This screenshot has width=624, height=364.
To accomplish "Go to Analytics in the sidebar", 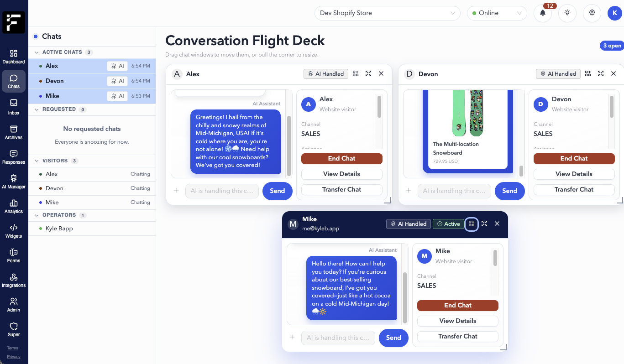I will (14, 206).
